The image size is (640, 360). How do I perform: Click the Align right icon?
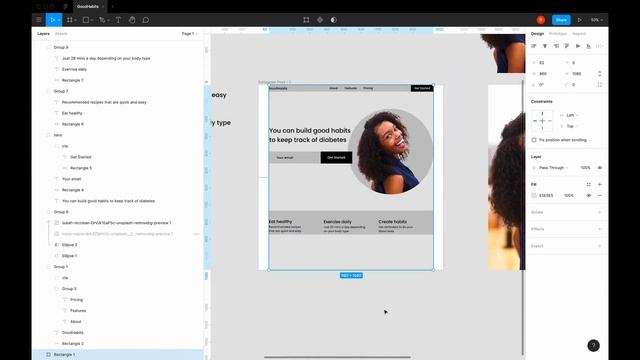556,46
